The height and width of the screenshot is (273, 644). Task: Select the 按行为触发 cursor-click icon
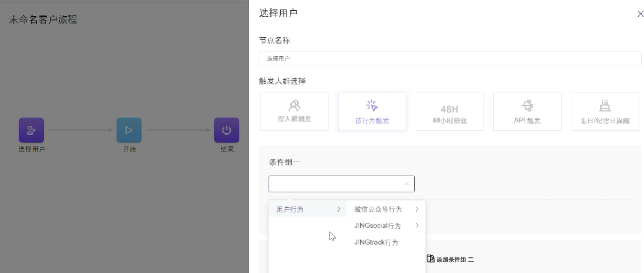point(372,105)
